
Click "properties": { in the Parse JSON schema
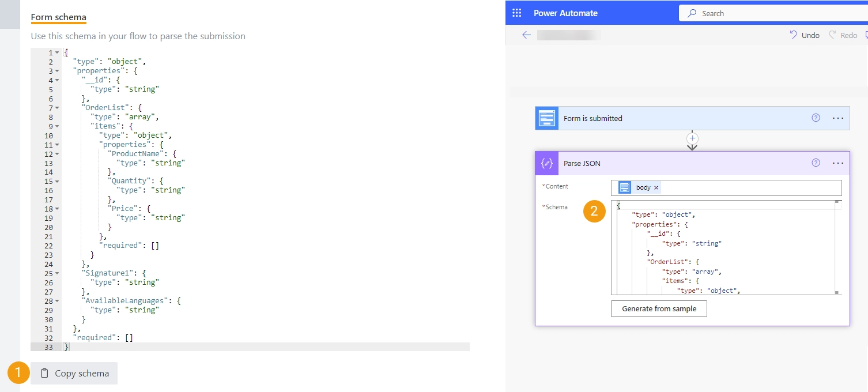660,224
